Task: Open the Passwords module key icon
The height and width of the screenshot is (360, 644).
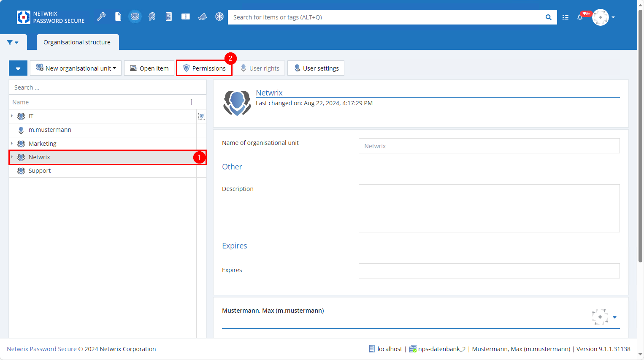Action: 101,17
